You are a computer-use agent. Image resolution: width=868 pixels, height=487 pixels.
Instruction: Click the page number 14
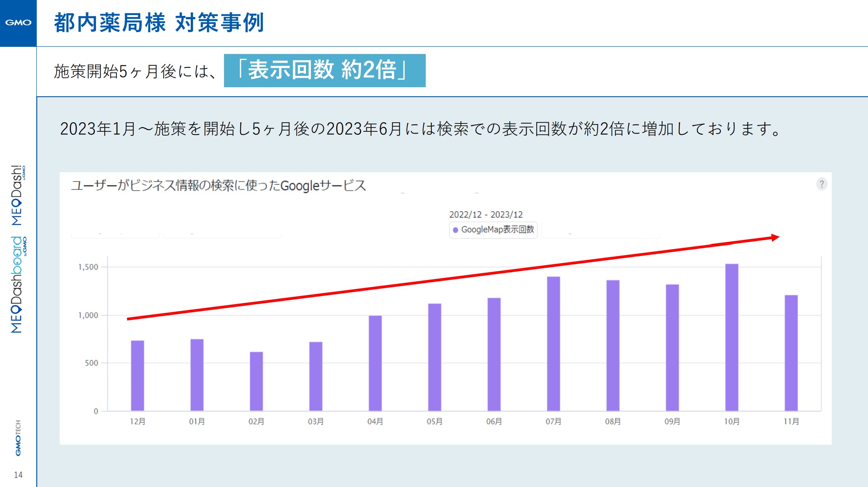(x=18, y=475)
